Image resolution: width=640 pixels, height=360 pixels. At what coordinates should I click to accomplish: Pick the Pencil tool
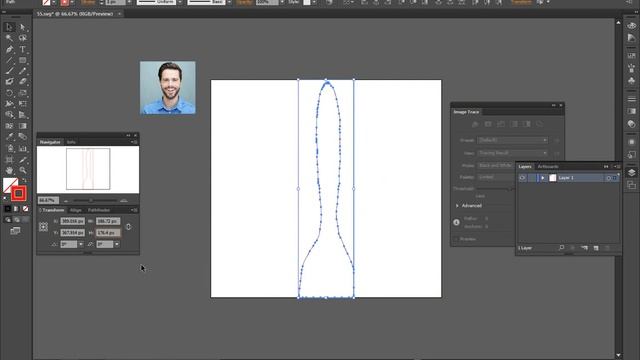click(x=22, y=71)
